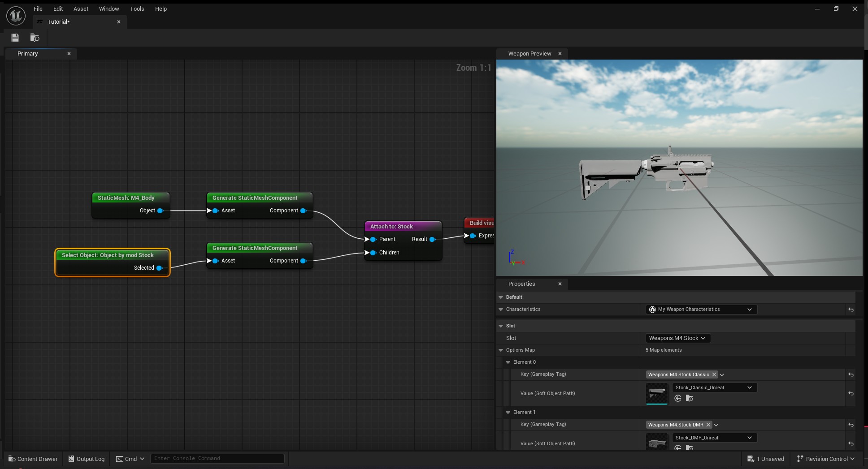The width and height of the screenshot is (868, 469).
Task: Focus the Enter Console Command field
Action: point(217,458)
